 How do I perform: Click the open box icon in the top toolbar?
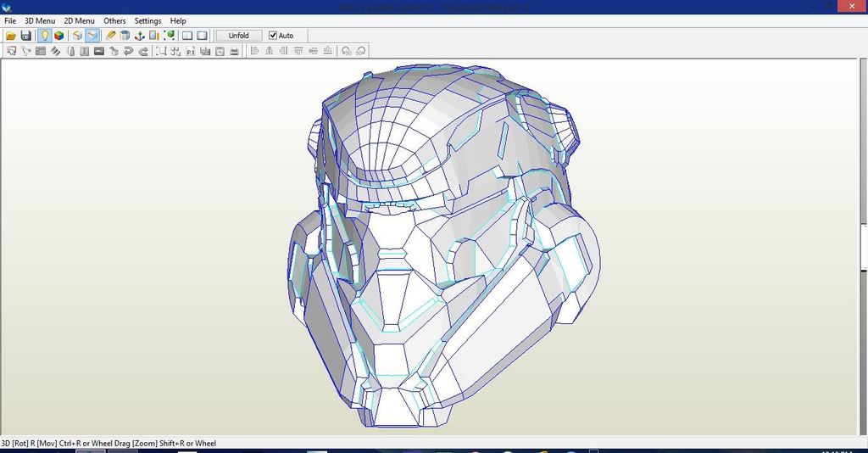click(77, 36)
